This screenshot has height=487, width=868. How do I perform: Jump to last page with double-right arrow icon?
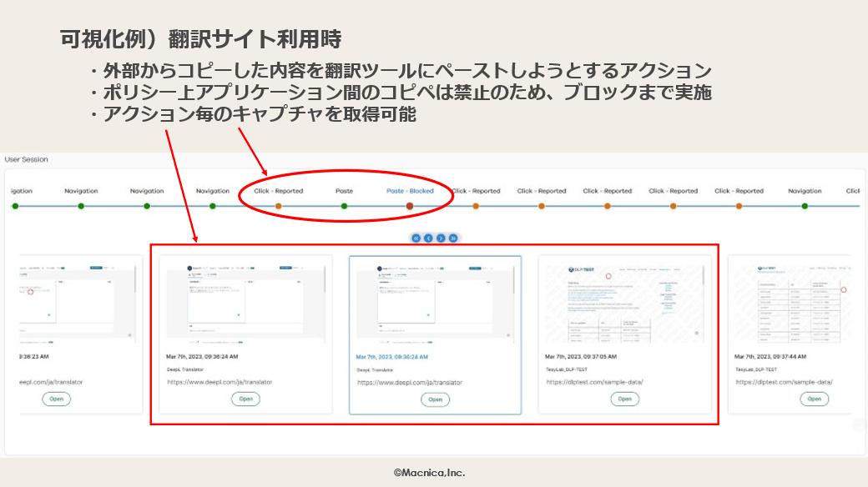[x=453, y=238]
